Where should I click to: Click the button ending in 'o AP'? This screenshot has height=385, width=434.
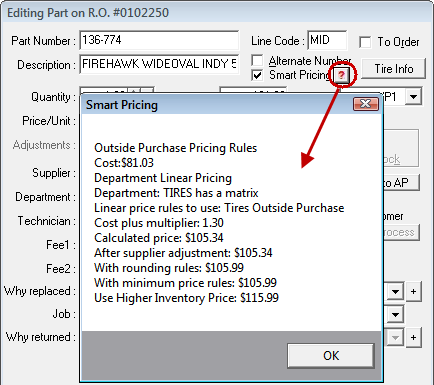[x=401, y=183]
